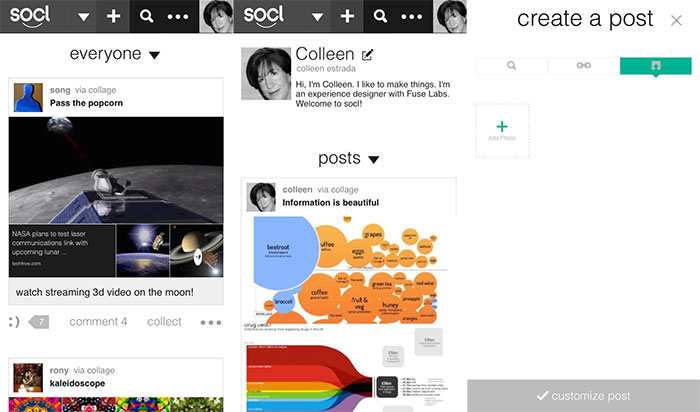Viewport: 700px width, 412px height.
Task: Close the create a post panel
Action: click(x=676, y=20)
